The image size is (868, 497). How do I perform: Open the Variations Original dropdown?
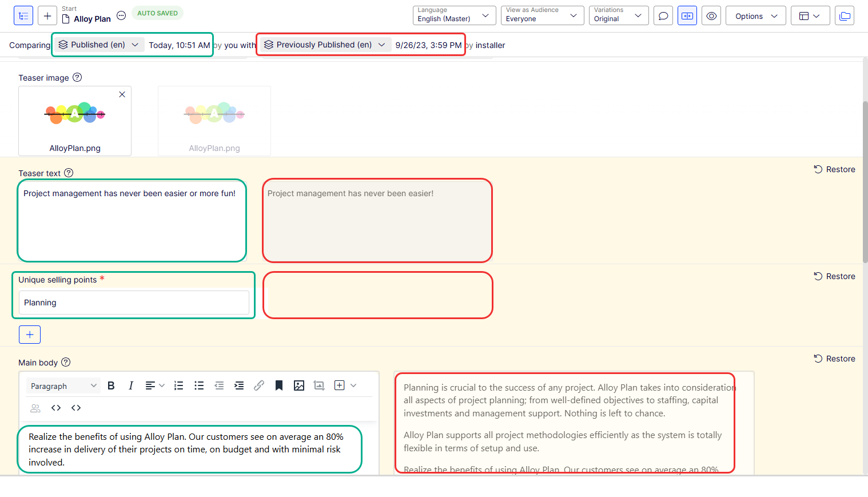click(x=619, y=15)
